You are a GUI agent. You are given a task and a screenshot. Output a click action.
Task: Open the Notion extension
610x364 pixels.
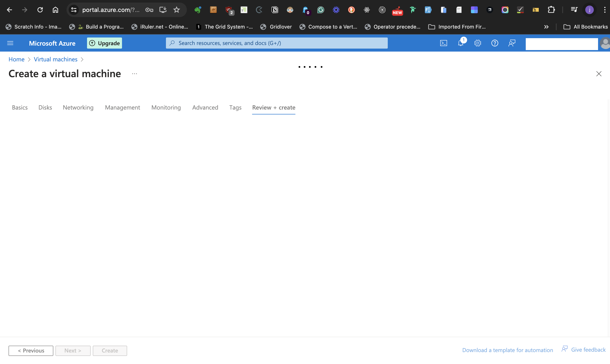(x=275, y=10)
